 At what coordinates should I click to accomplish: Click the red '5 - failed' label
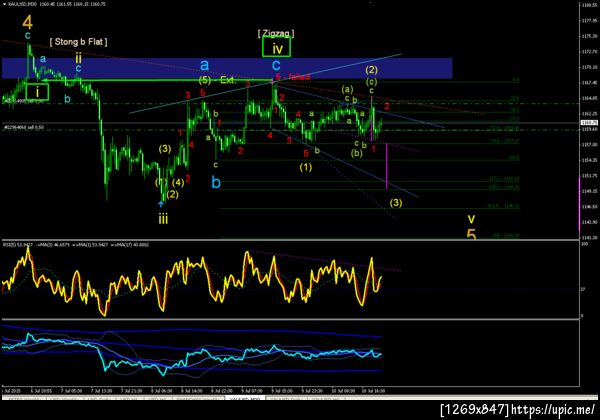click(x=293, y=77)
